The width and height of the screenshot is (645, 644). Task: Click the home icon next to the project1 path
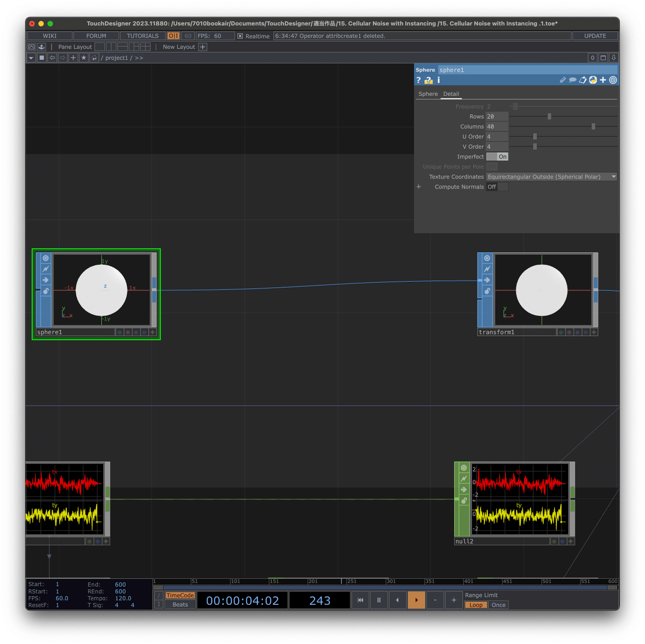coord(94,58)
